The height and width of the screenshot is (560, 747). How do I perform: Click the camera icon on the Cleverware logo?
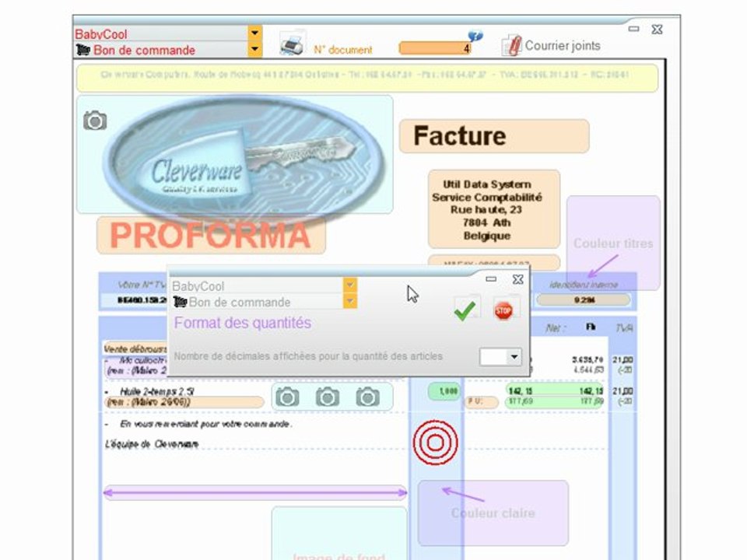[95, 121]
